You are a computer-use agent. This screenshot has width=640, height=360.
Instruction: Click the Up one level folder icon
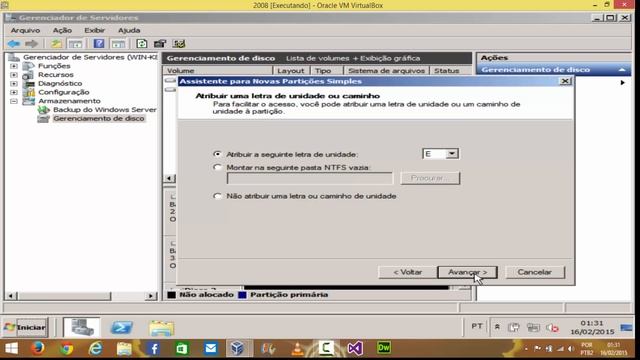[x=56, y=44]
